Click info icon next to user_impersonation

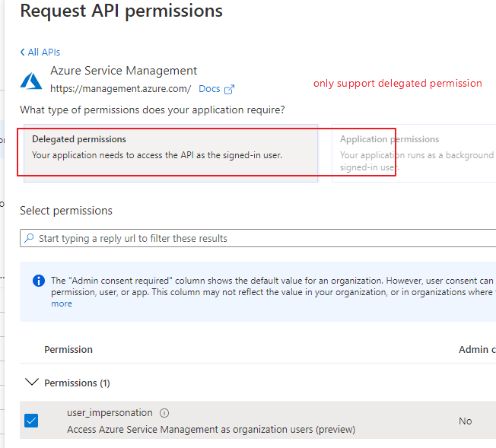pos(164,413)
